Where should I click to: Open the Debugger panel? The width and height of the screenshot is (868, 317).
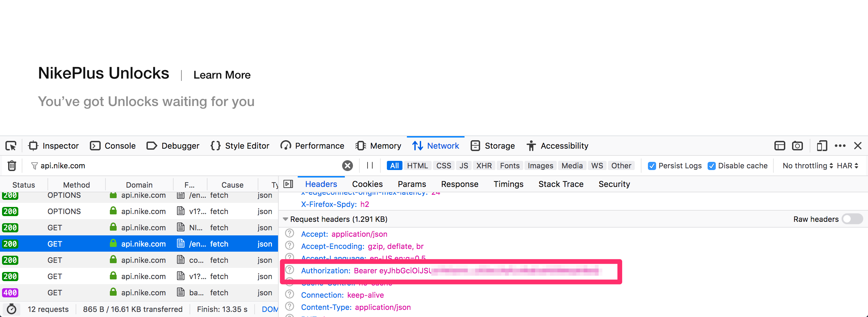point(173,146)
